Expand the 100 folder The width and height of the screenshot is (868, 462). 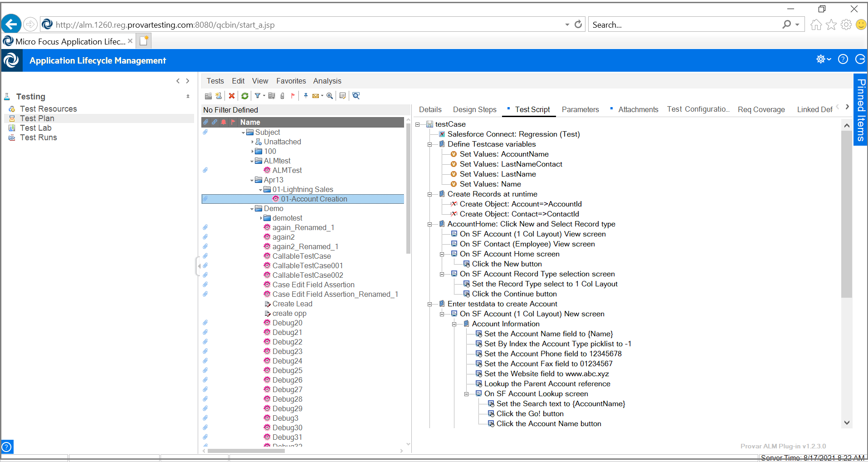(x=253, y=152)
